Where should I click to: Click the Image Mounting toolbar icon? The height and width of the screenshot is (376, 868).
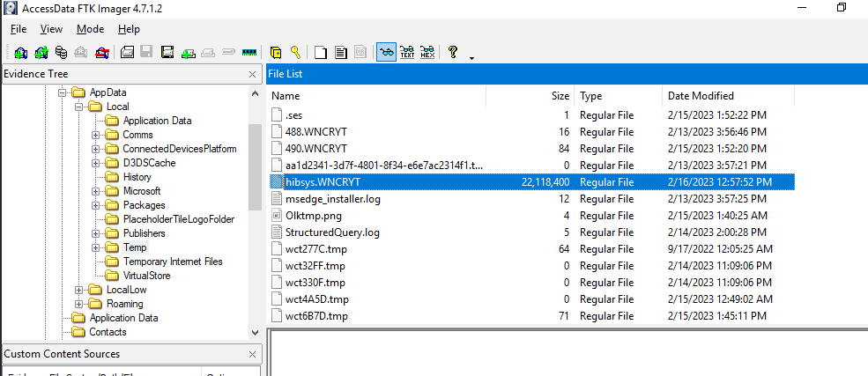coord(61,52)
